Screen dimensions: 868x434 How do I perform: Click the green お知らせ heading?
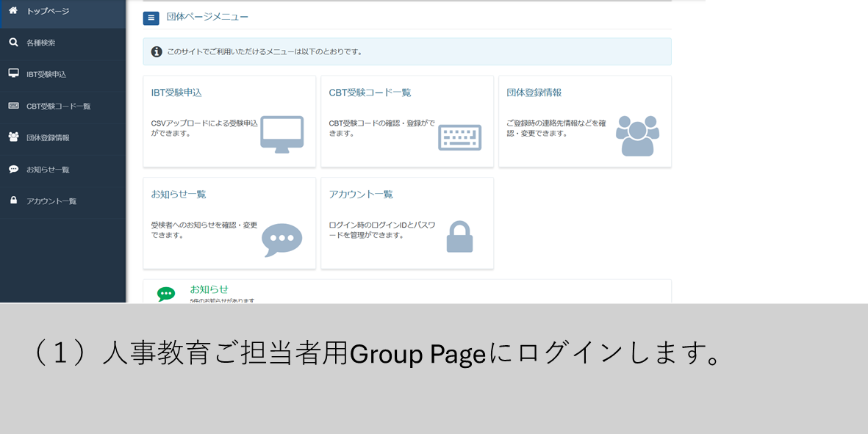(209, 289)
